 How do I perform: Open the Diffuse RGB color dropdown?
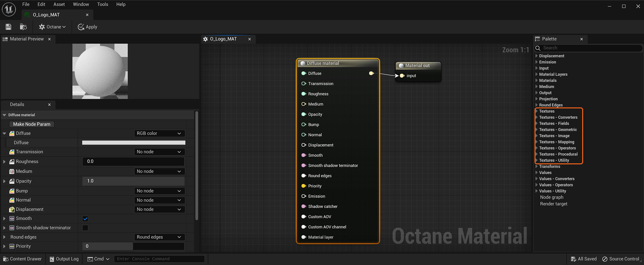click(159, 133)
